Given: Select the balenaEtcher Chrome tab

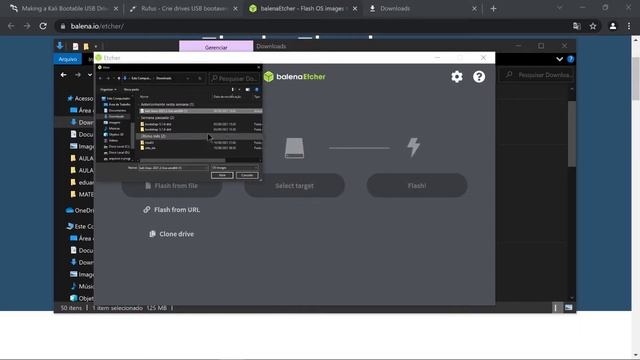Looking at the screenshot, I should tap(303, 9).
